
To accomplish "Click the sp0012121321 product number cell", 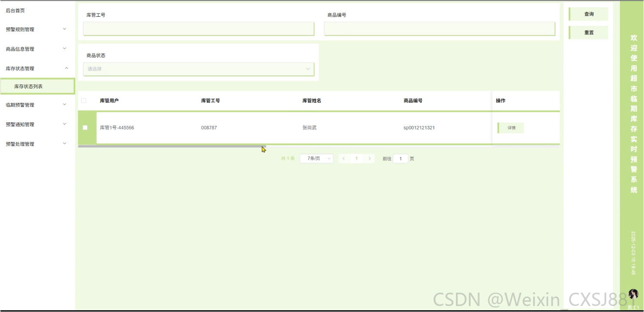I will (x=419, y=128).
